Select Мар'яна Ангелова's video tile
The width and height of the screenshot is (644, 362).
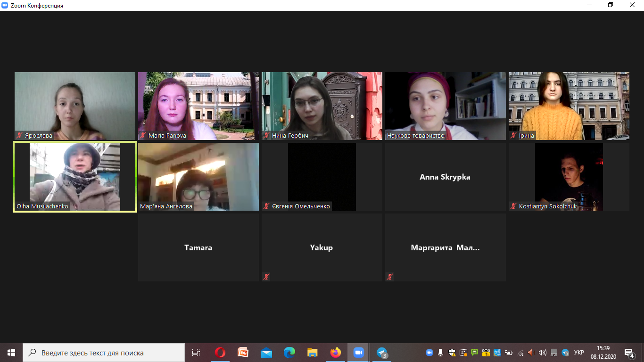[x=198, y=177]
